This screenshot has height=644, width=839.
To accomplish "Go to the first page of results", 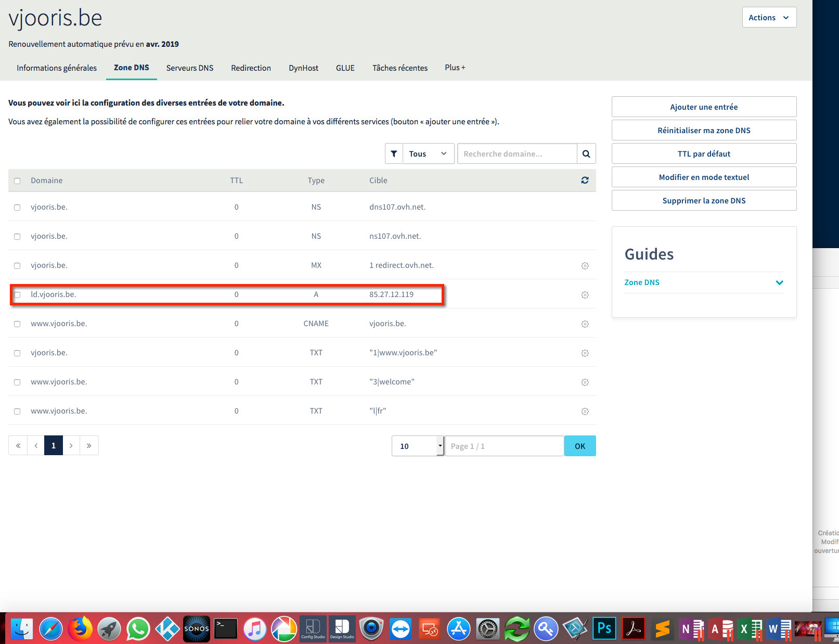I will click(18, 445).
